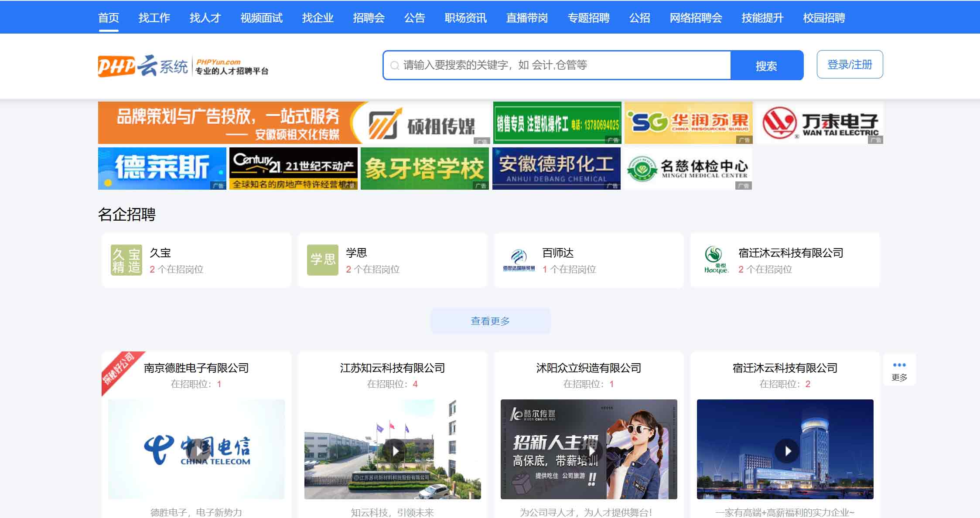
Task: Click 1 个在招岗位 under 百师达
Action: click(569, 269)
